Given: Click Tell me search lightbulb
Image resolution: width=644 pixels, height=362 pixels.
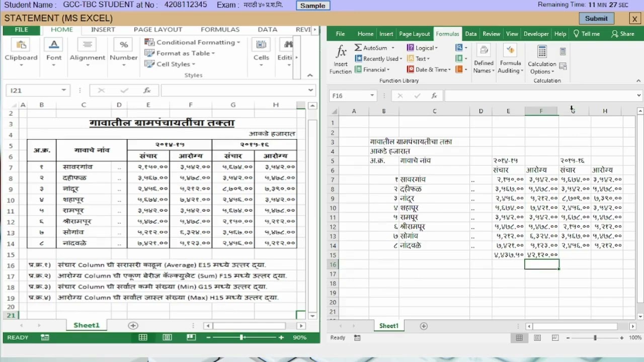Looking at the screenshot, I should (x=577, y=34).
